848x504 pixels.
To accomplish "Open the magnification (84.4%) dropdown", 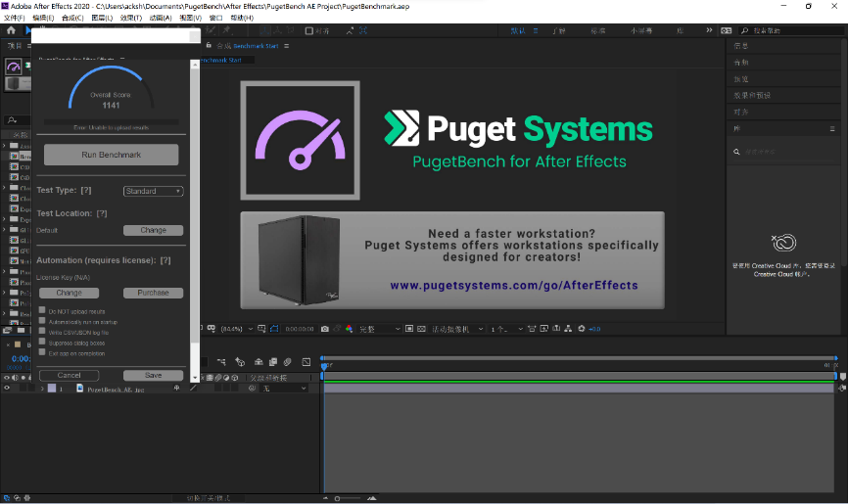I will point(237,329).
